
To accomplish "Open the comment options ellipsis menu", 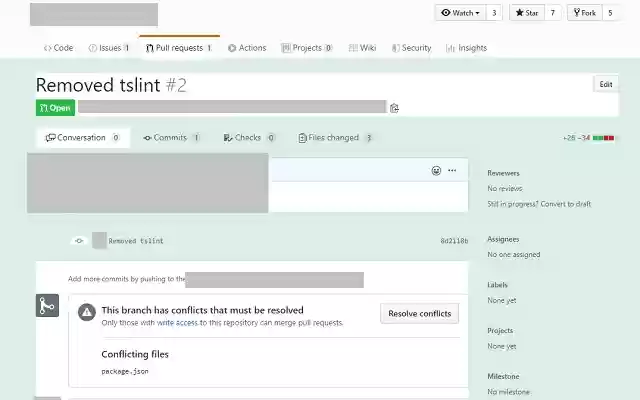I will pos(452,170).
